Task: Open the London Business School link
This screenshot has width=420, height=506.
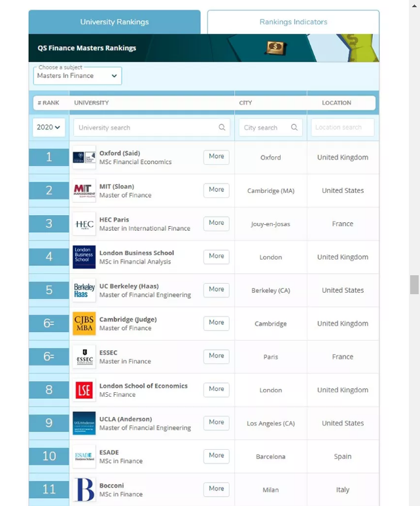Action: pyautogui.click(x=137, y=253)
